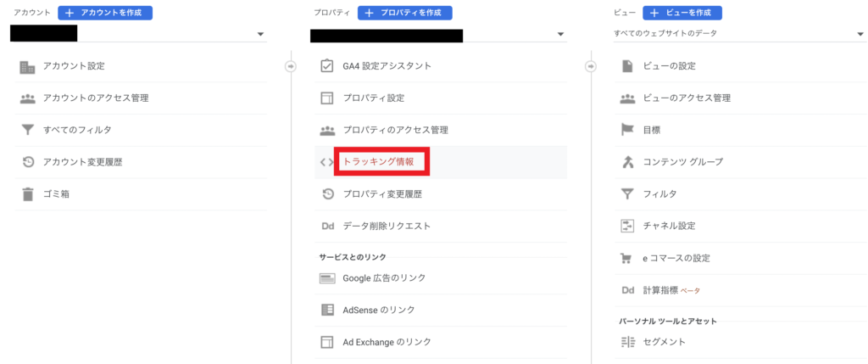Click the code brackets icon beside トラッキング情報
The width and height of the screenshot is (868, 364).
[x=326, y=162]
